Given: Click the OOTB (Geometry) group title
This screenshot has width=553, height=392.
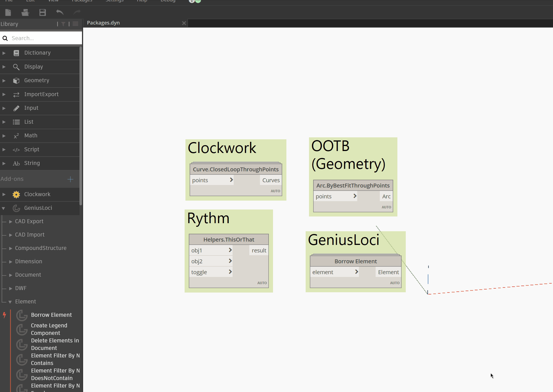Looking at the screenshot, I should coord(348,155).
